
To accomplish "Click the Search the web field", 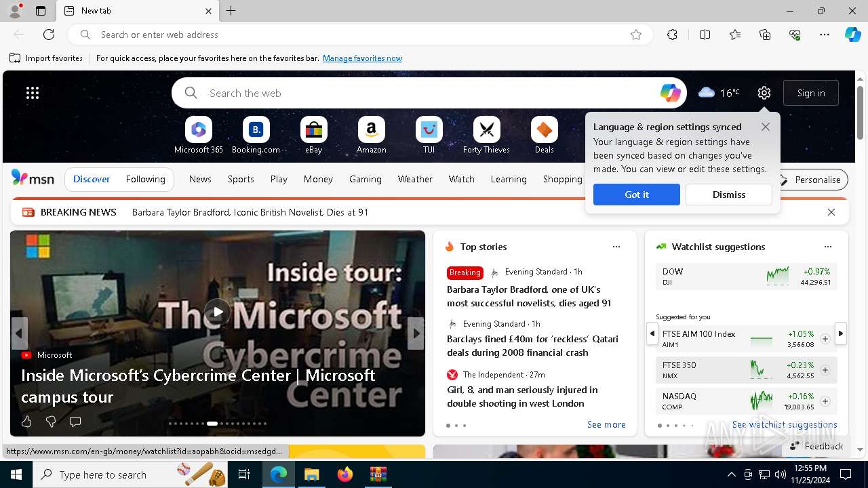I will point(429,93).
